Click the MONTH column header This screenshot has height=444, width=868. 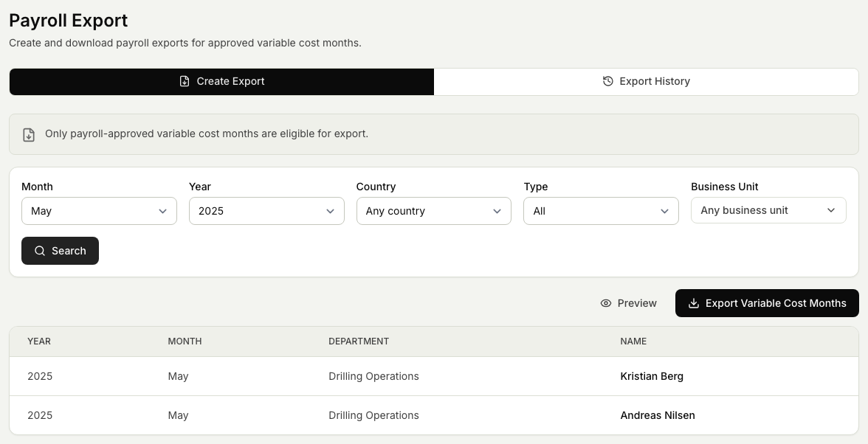pos(185,341)
